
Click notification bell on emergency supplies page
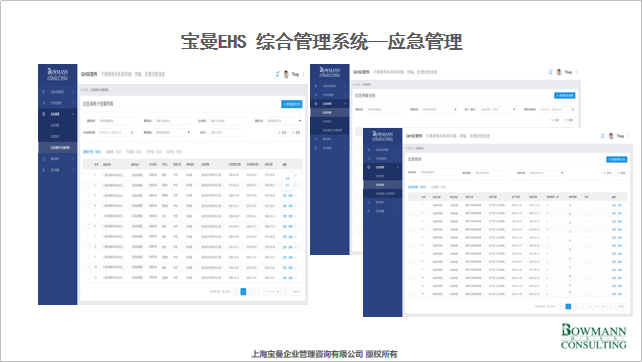pos(602,136)
